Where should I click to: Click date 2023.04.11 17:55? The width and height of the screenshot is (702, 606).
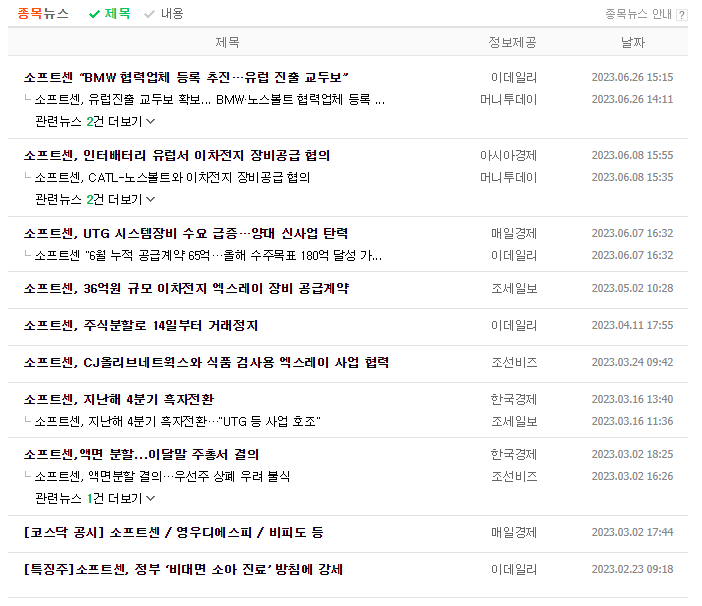(x=632, y=325)
